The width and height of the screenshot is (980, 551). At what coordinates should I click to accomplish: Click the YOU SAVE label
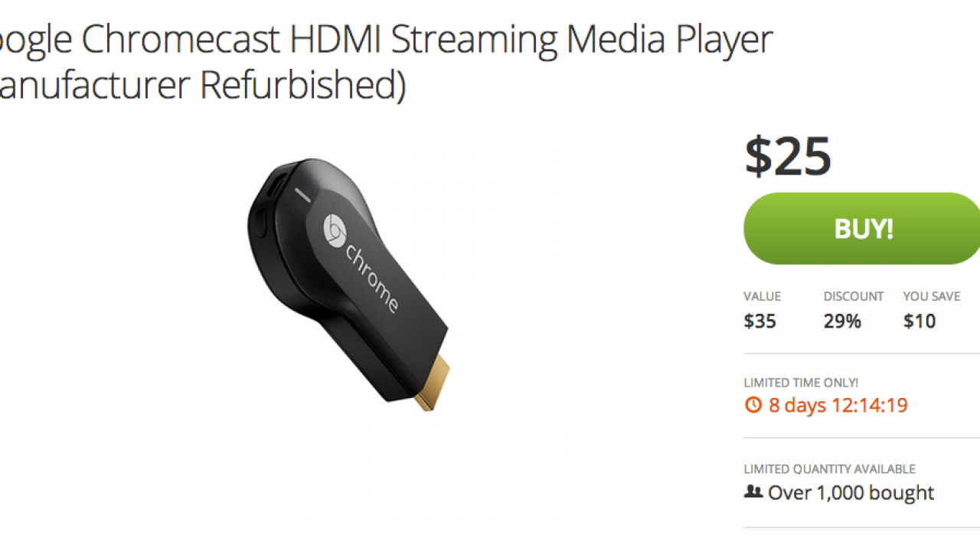click(x=932, y=296)
